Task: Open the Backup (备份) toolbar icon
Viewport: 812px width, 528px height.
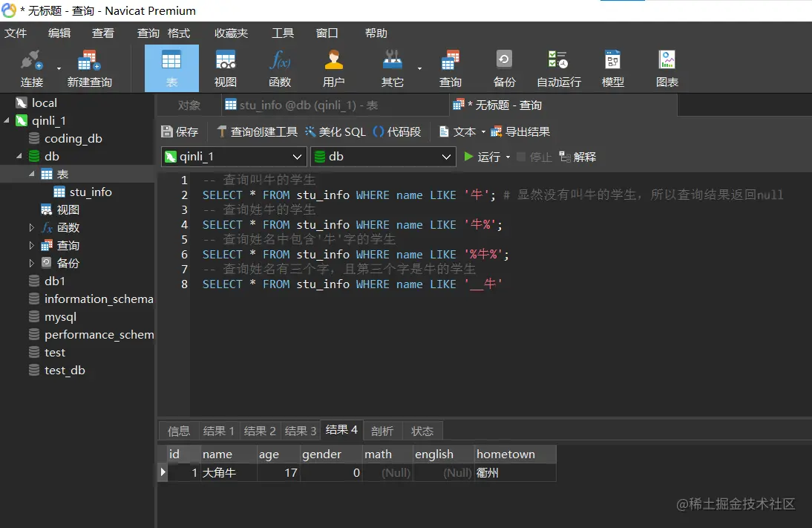Action: tap(504, 68)
